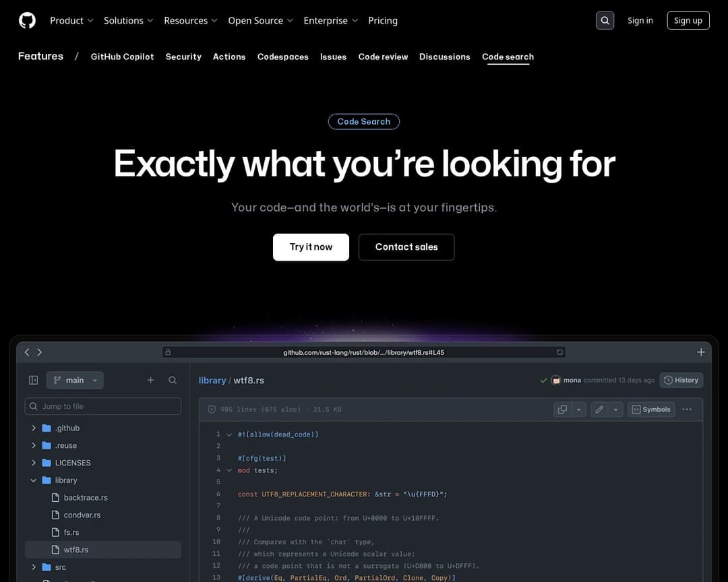
Task: Click the copy raw file icon
Action: [x=562, y=410]
